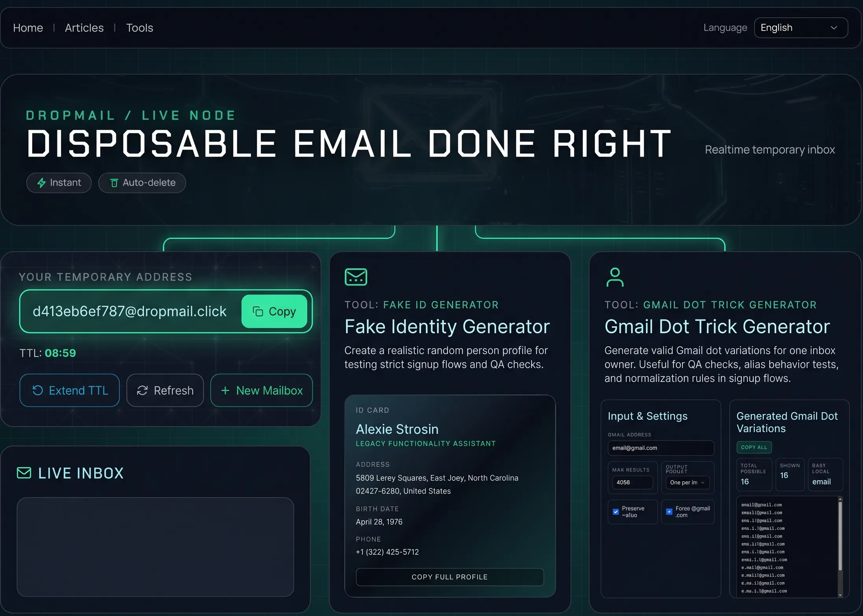Open the Language English dropdown
The image size is (863, 616).
pos(801,28)
